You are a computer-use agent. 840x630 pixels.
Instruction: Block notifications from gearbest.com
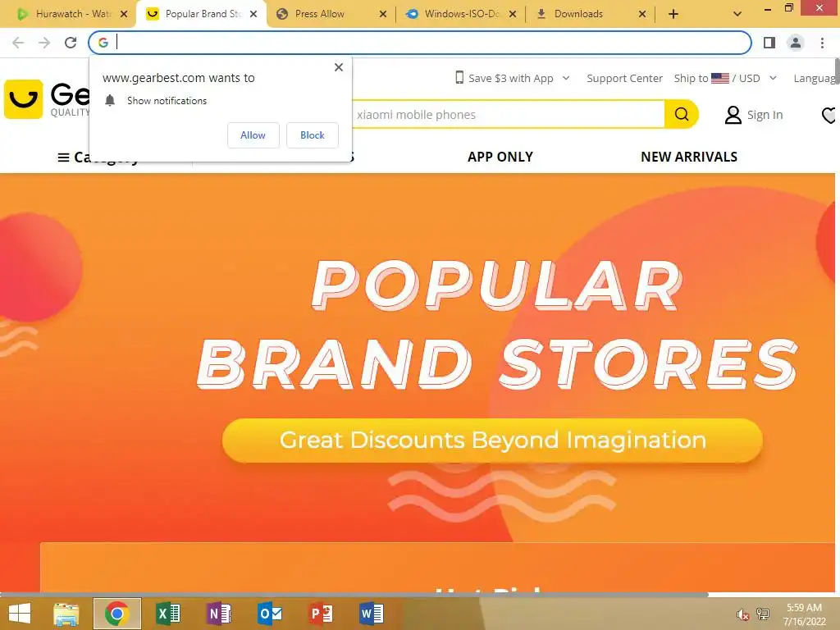[x=313, y=135]
